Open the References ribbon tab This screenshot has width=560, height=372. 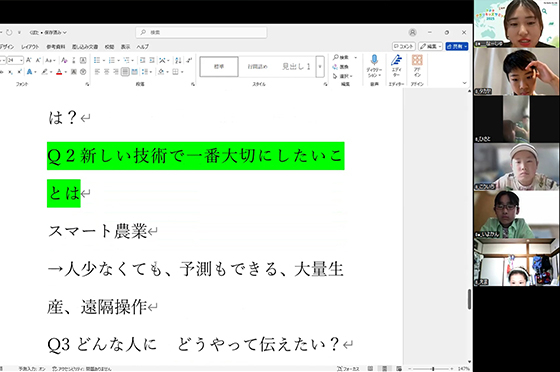coord(56,47)
